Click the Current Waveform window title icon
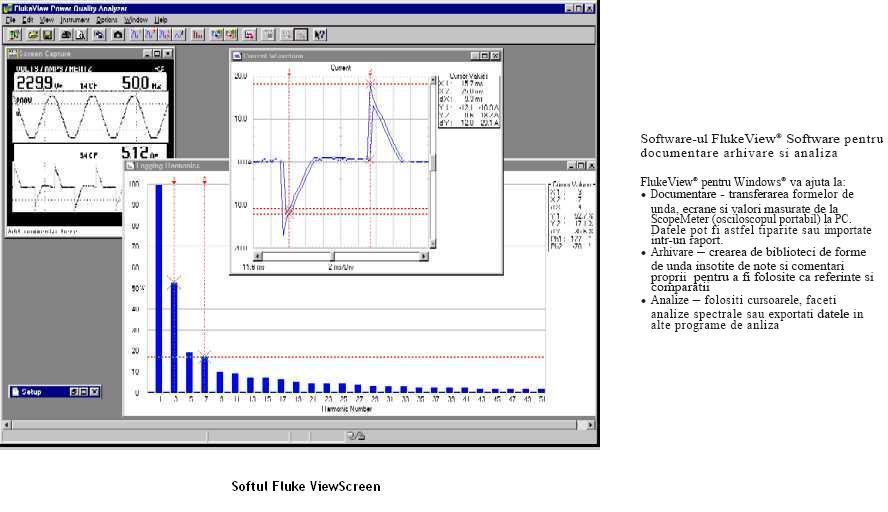The image size is (888, 512). [237, 56]
